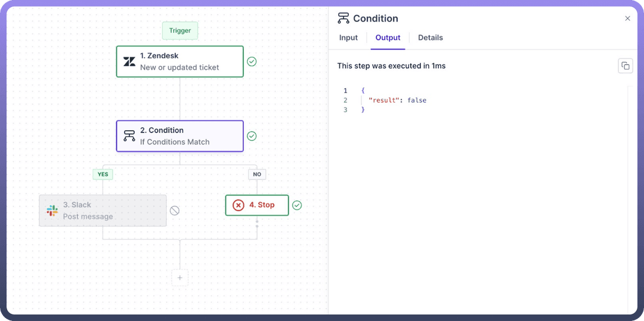Click the green checkmark beside Condition step
Image resolution: width=644 pixels, height=321 pixels.
point(252,136)
